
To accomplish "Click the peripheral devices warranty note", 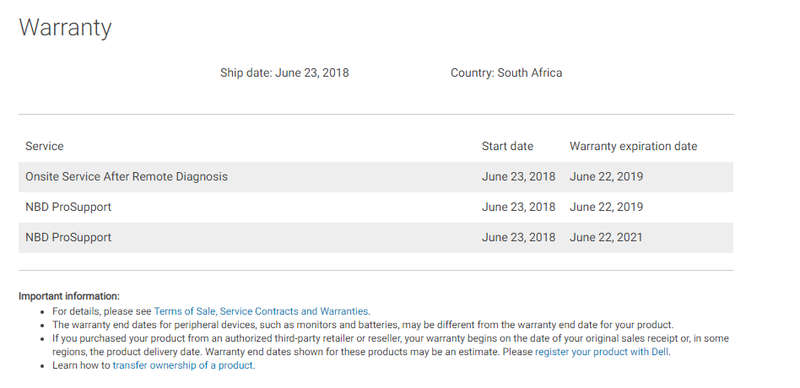I will [363, 324].
